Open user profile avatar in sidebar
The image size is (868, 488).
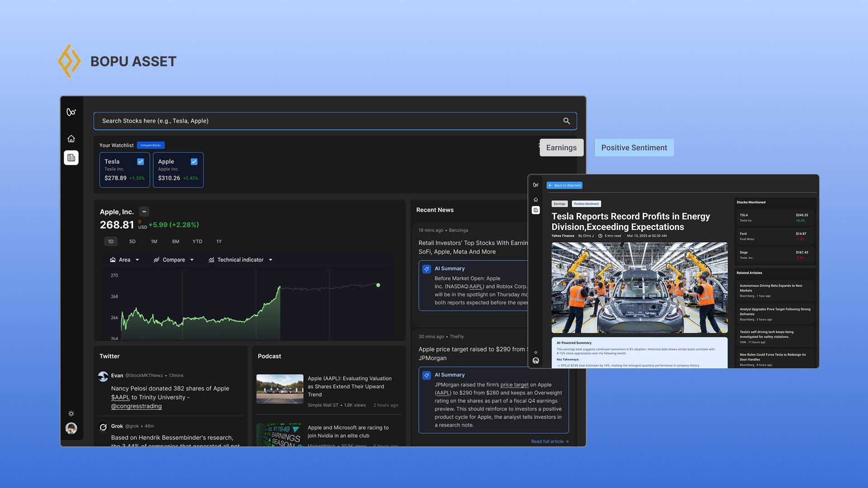coord(71,428)
